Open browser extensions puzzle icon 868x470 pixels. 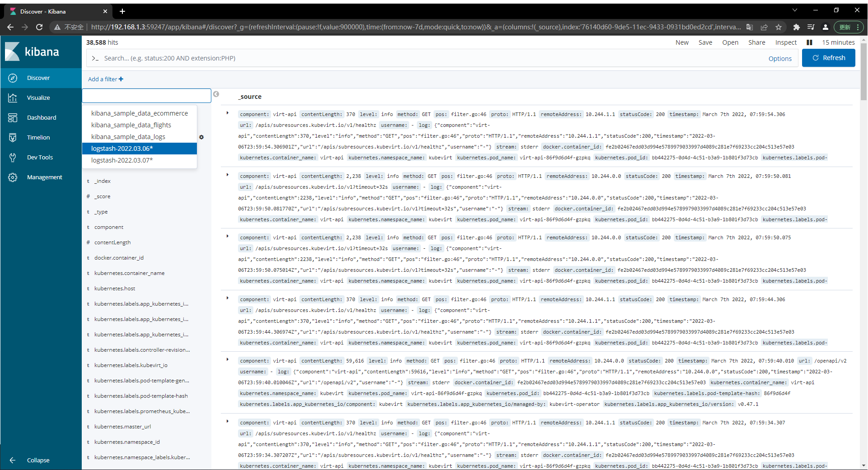[797, 27]
